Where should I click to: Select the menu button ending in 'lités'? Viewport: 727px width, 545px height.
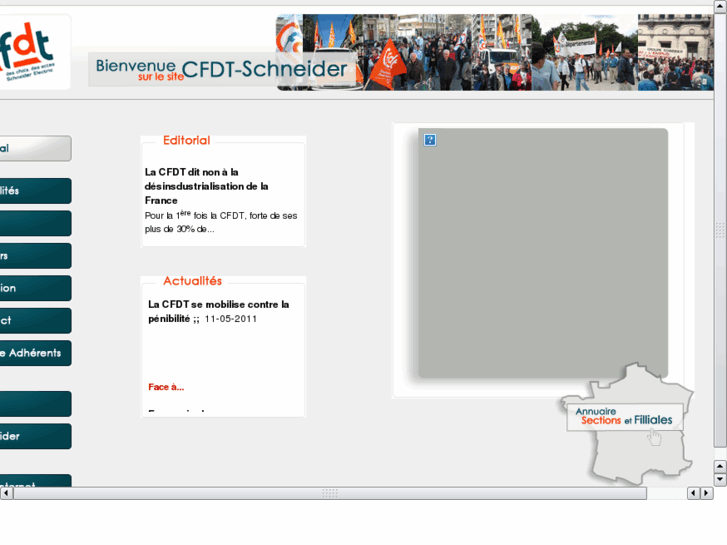point(35,191)
